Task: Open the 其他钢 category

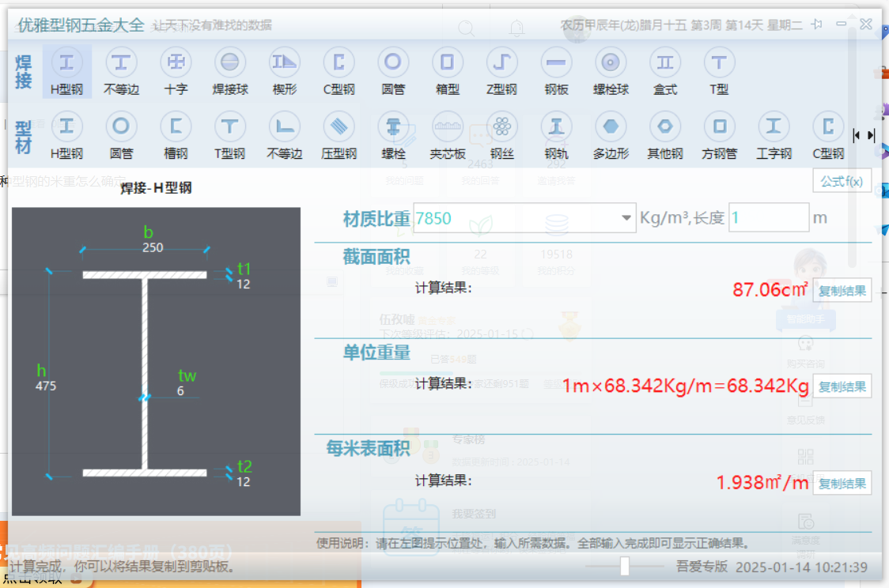Action: (665, 136)
